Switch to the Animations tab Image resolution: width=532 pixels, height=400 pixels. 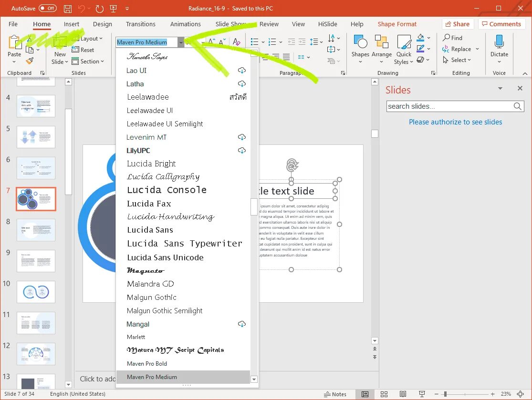point(185,24)
